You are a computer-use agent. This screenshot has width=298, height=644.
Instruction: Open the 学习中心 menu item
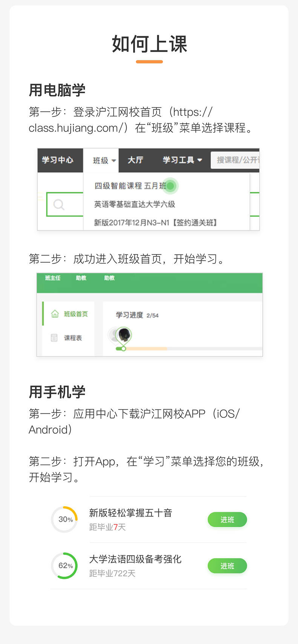pos(57,160)
